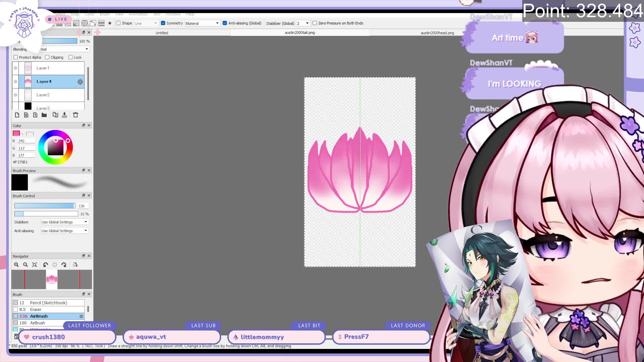Rotate canvas left in Navigator
The image size is (644, 362).
[46, 265]
